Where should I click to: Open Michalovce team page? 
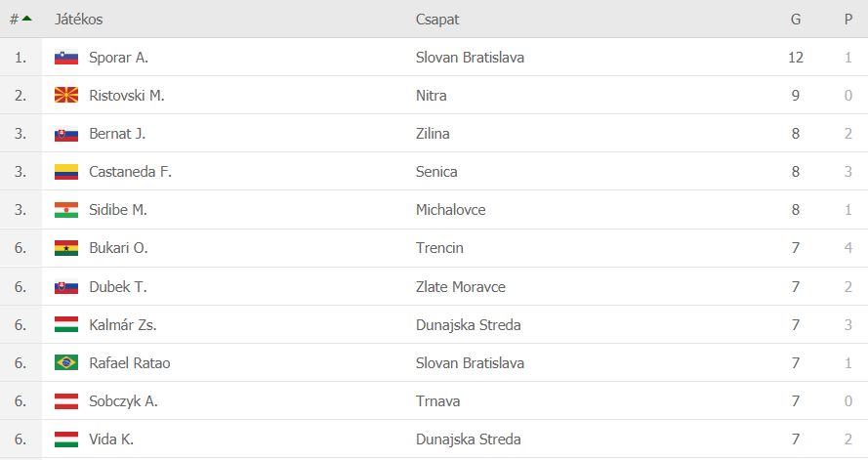click(451, 210)
